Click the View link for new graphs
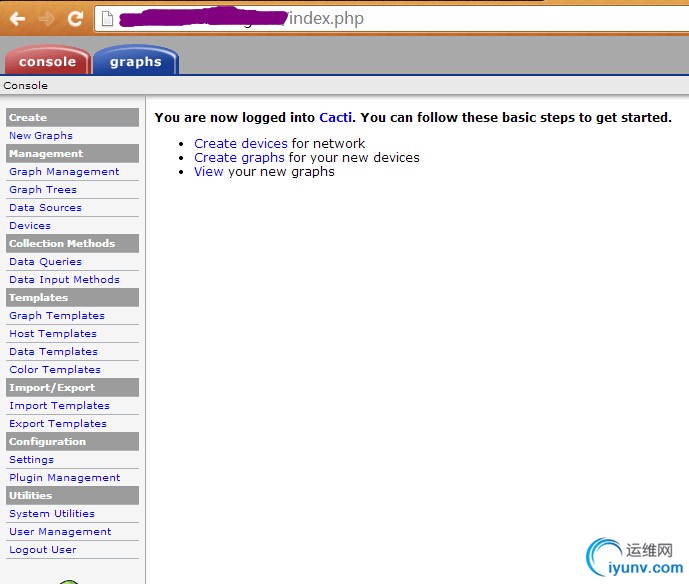 click(209, 171)
